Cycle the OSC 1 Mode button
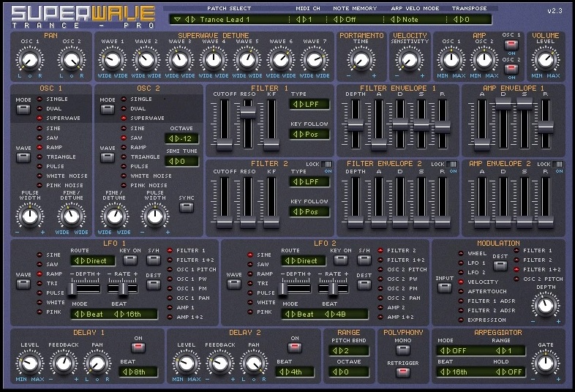575x392 pixels. [x=23, y=109]
